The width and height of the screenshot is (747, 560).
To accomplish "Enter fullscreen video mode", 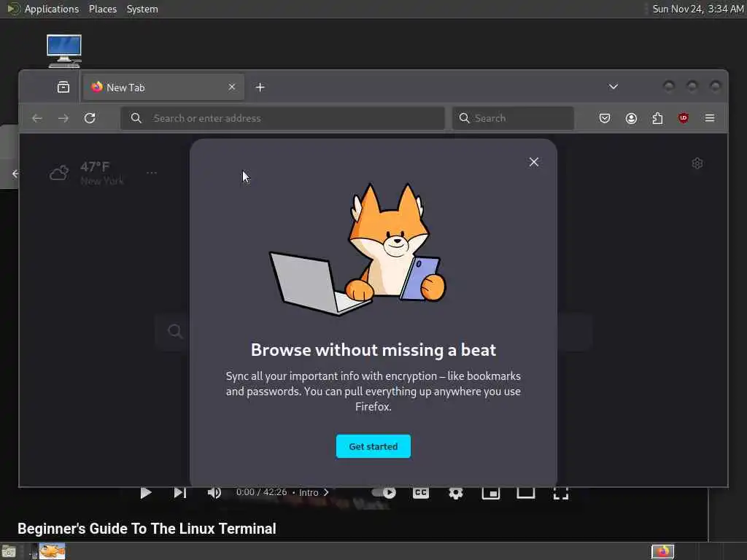I will point(561,493).
